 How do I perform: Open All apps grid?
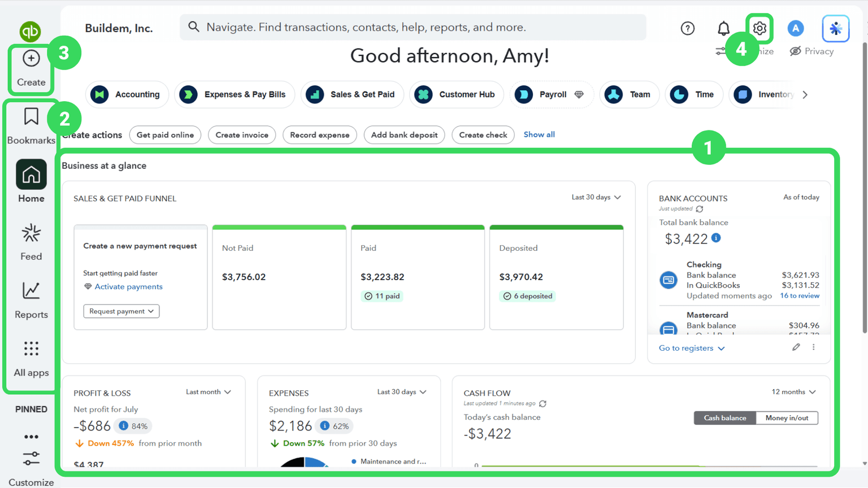pos(31,358)
